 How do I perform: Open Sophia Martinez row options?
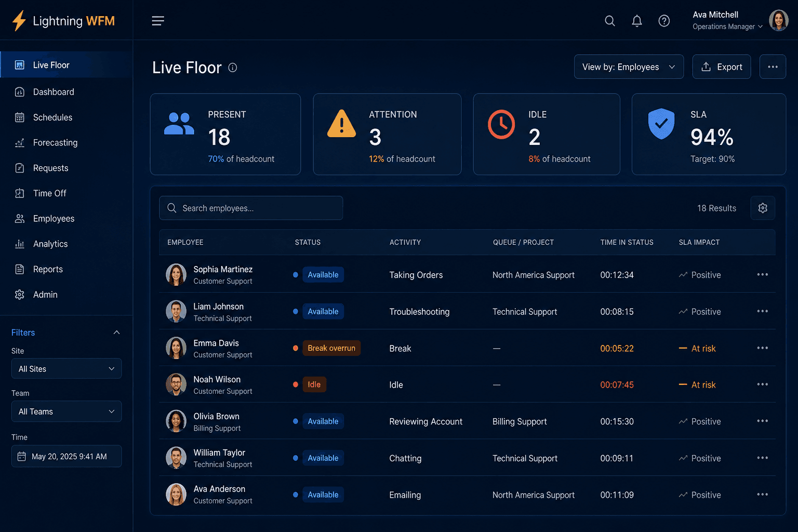point(762,274)
